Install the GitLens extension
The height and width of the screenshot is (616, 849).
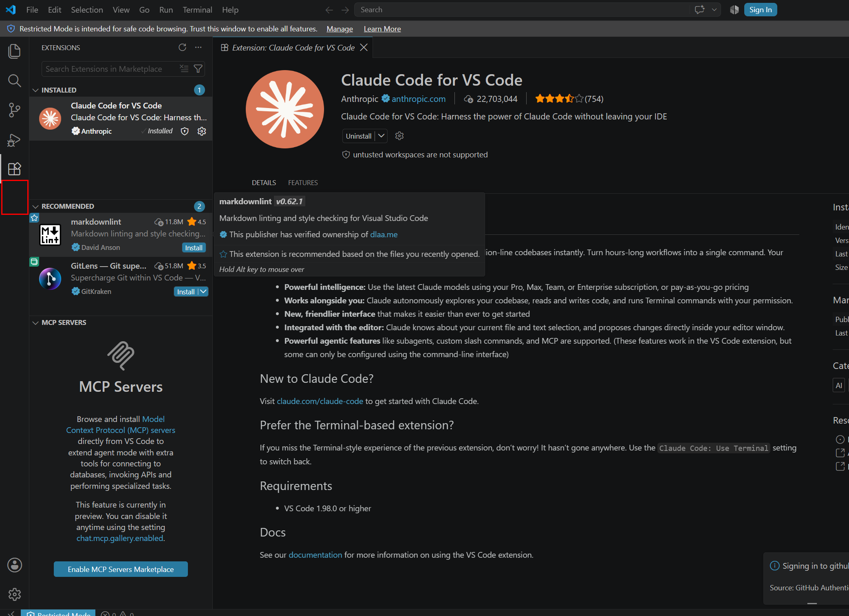[186, 291]
